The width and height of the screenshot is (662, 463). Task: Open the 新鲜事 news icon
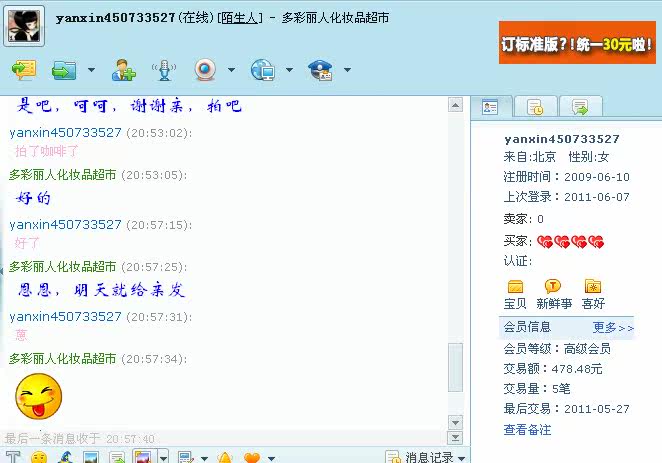553,294
